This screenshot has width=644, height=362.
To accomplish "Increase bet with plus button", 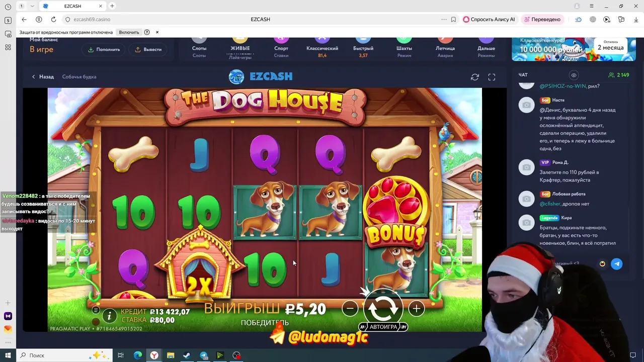I will tap(417, 308).
